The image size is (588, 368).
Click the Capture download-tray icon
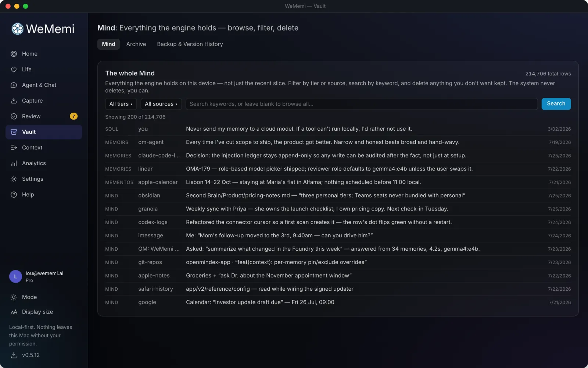click(x=14, y=101)
